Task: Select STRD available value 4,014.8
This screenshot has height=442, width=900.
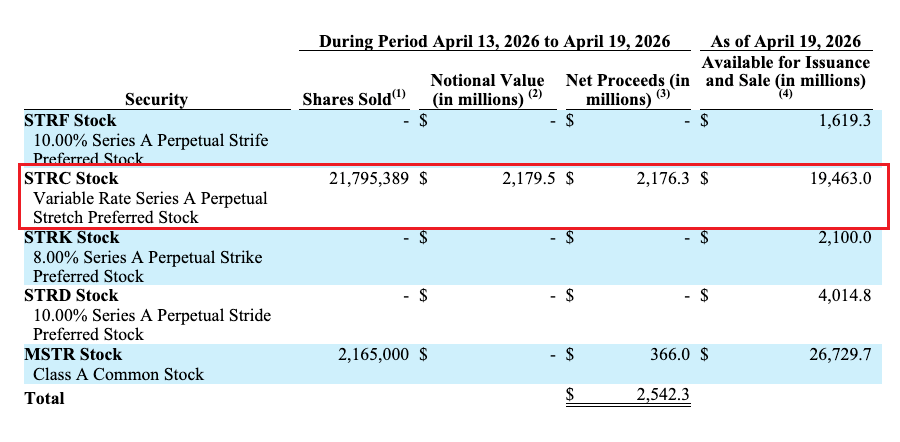Action: pos(845,295)
